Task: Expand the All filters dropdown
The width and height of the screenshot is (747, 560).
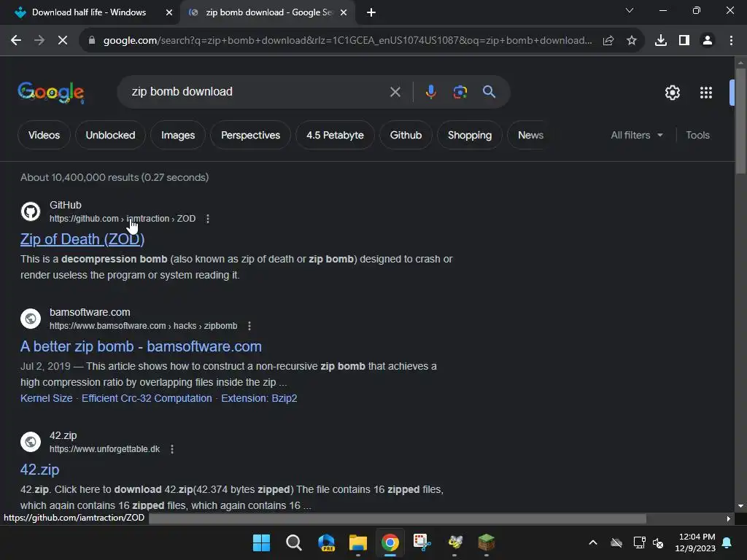Action: [x=637, y=135]
